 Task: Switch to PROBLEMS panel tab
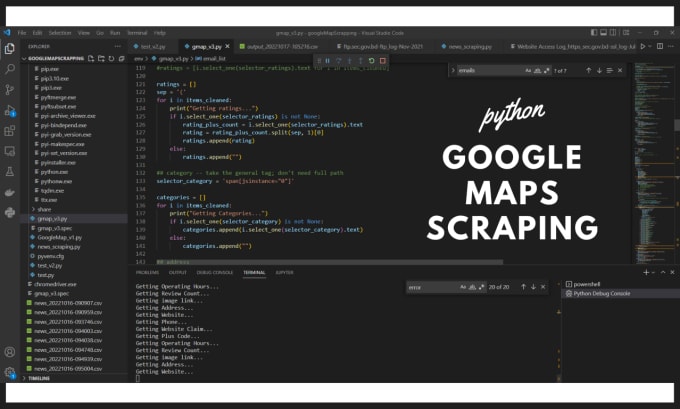pos(147,272)
